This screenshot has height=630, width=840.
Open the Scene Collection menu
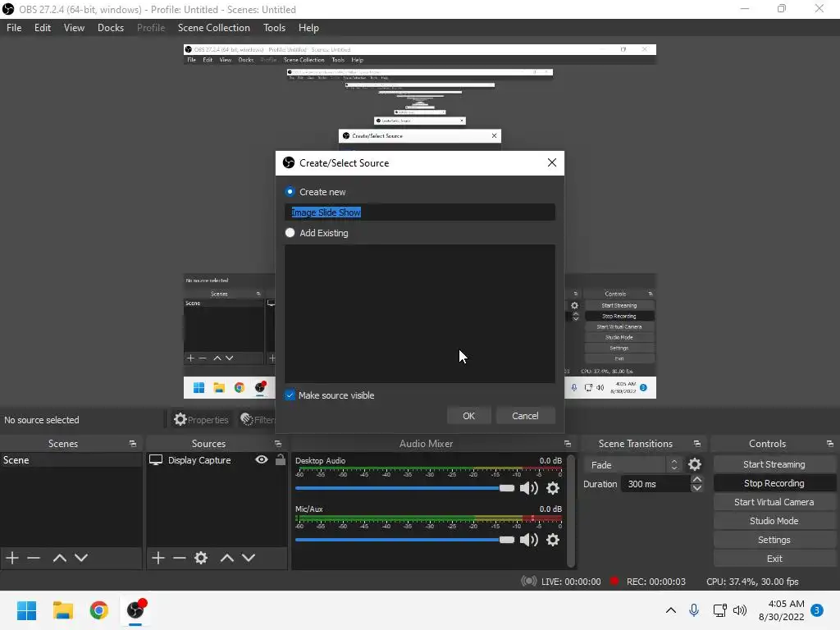pyautogui.click(x=214, y=28)
